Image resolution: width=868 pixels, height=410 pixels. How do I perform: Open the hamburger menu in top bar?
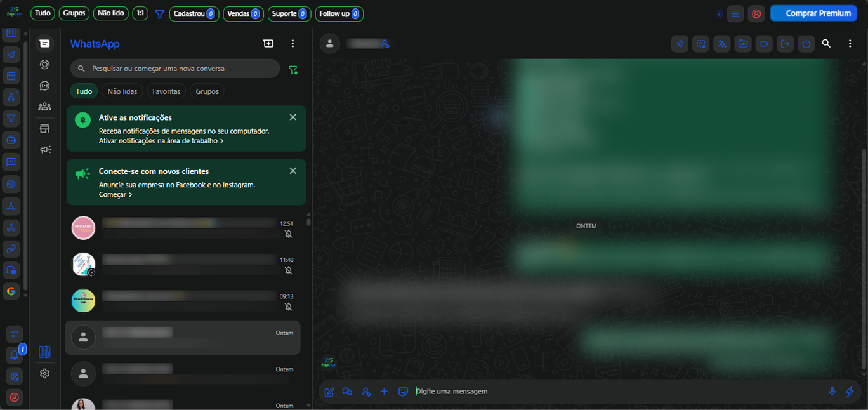pos(735,13)
